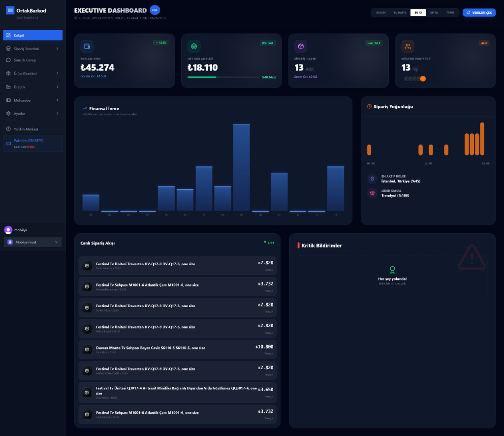
Task: Select the Kokpit sidebar icon
Action: (7, 35)
